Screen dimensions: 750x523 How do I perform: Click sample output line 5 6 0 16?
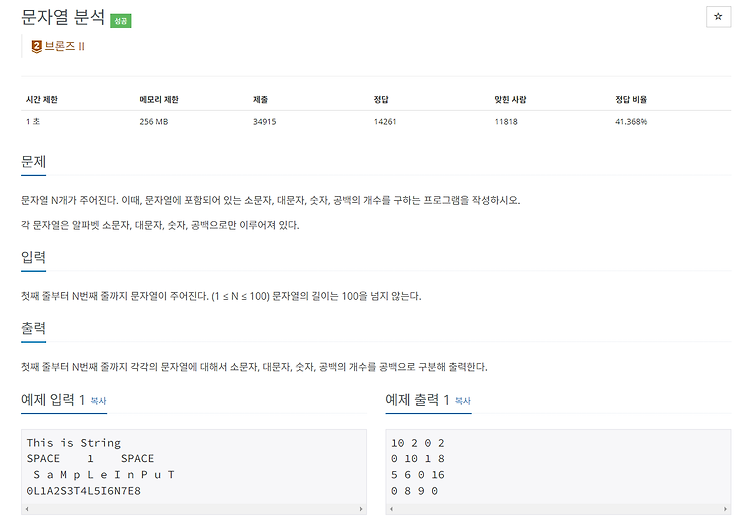click(x=418, y=475)
